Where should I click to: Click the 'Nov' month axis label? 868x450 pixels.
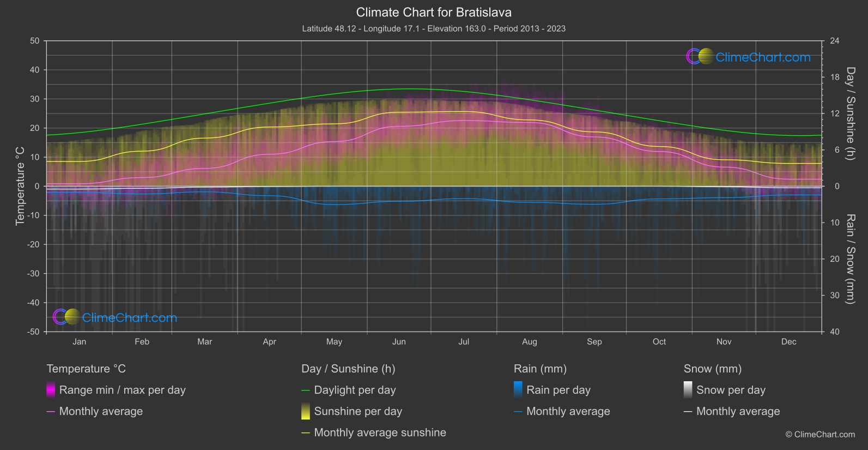tap(724, 341)
